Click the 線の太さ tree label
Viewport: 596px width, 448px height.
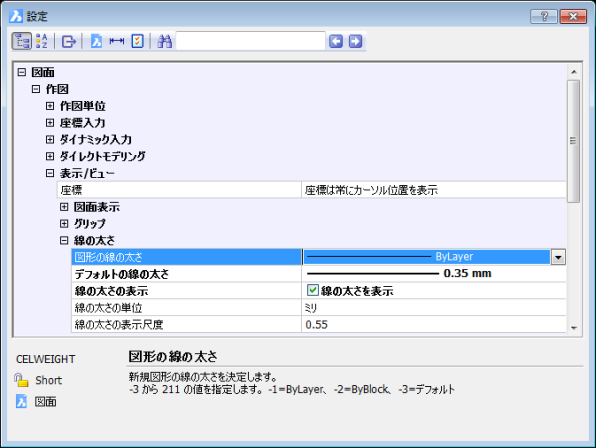coord(94,241)
